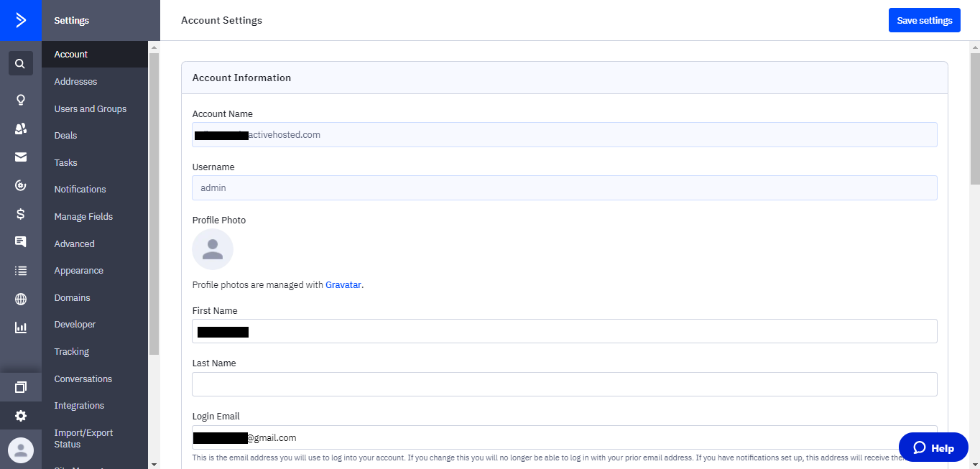This screenshot has width=980, height=469.
Task: Click the Apps stacked windows icon
Action: [x=21, y=387]
